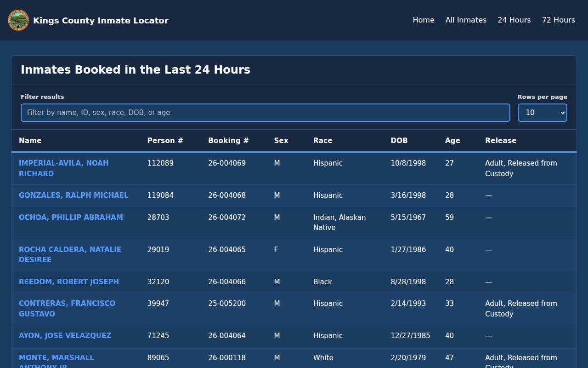Click the 'Indian, Alaskan Native' race cell
Viewport: 588px width, 368px height.
pyautogui.click(x=339, y=222)
